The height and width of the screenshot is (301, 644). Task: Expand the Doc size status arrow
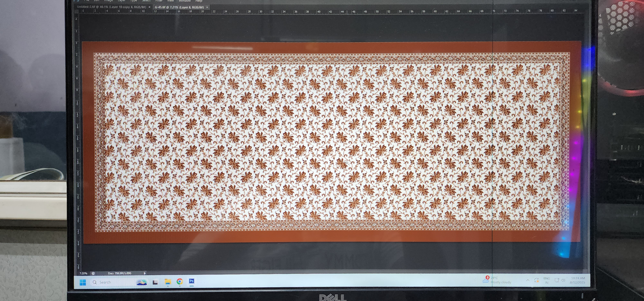tap(145, 273)
